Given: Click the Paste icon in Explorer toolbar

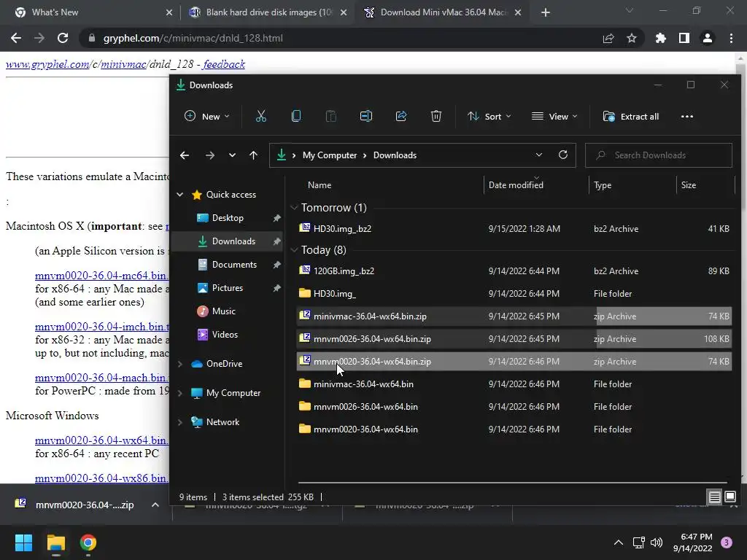Looking at the screenshot, I should pos(330,116).
